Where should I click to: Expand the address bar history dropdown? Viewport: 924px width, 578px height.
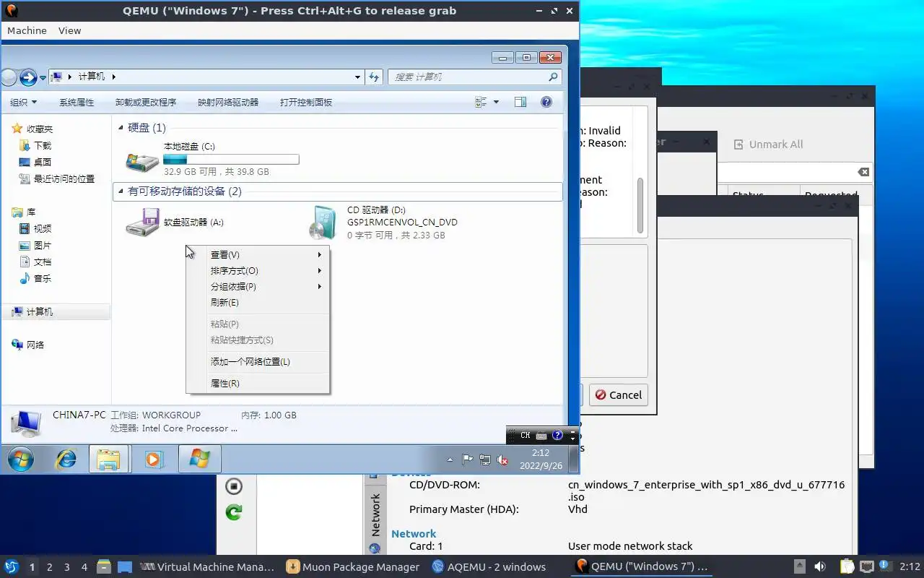click(358, 77)
